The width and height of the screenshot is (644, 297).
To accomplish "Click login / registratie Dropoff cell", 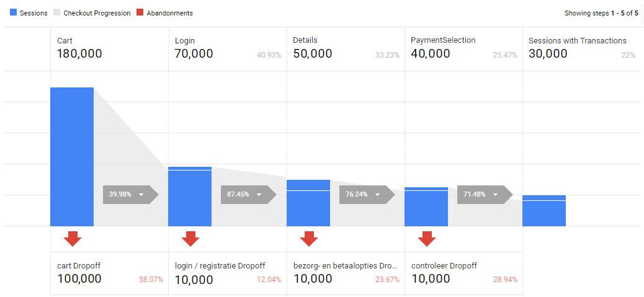I will pos(228,273).
